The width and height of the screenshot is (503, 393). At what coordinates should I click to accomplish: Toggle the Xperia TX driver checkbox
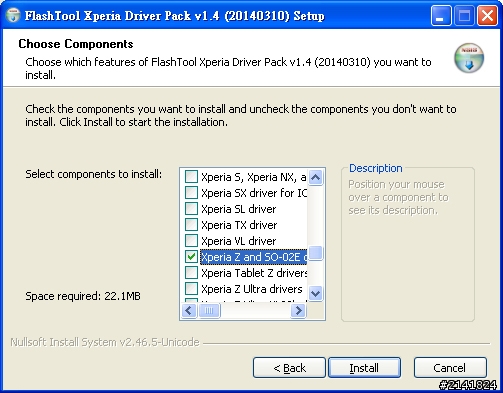[x=191, y=225]
